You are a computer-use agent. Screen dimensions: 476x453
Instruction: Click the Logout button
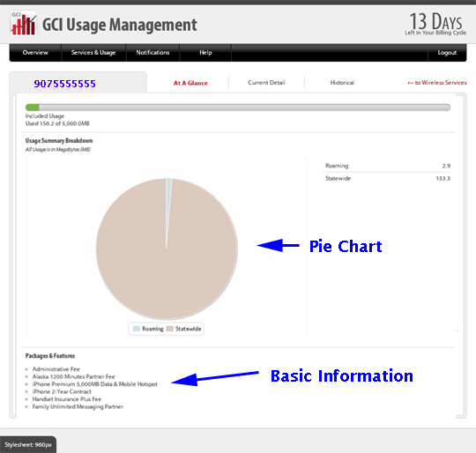pos(447,53)
